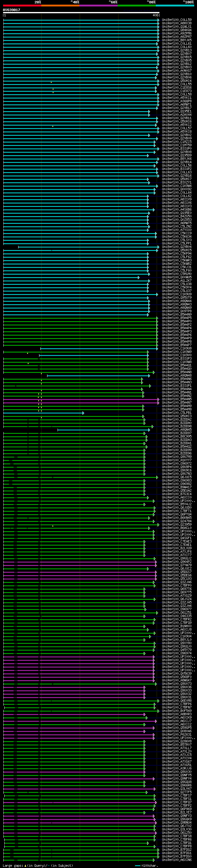Click the cyan alignment bar for UniRef100_Q00WU5
Viewport: 197px width, 868px height.
click(71, 277)
